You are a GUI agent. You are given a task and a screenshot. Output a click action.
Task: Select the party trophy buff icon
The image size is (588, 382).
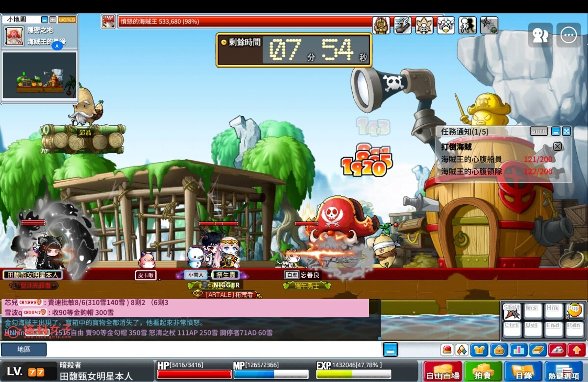[446, 25]
